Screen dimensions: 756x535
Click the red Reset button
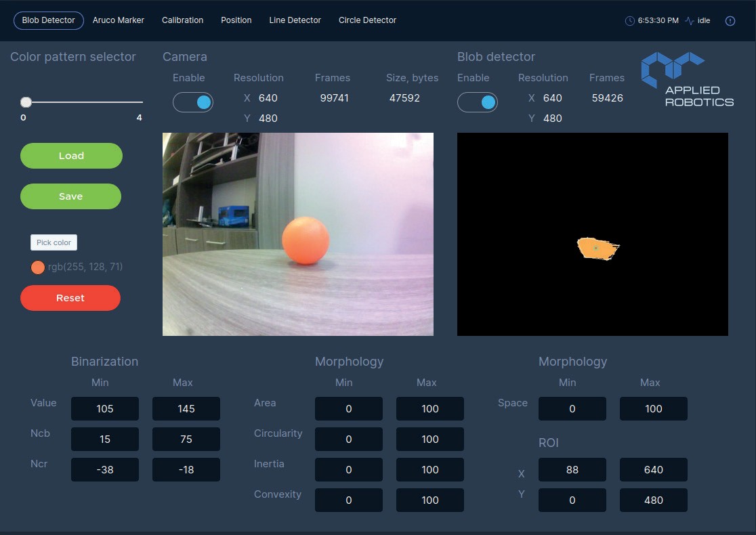tap(70, 298)
